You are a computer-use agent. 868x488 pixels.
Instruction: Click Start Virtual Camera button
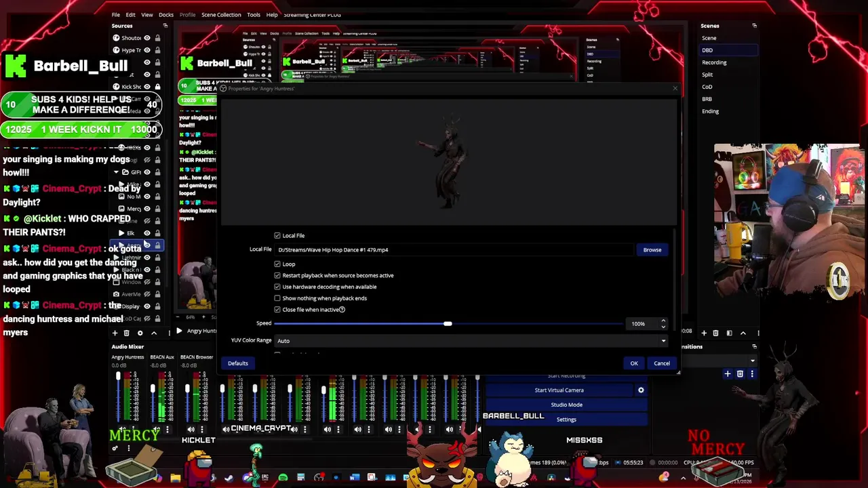pyautogui.click(x=559, y=390)
